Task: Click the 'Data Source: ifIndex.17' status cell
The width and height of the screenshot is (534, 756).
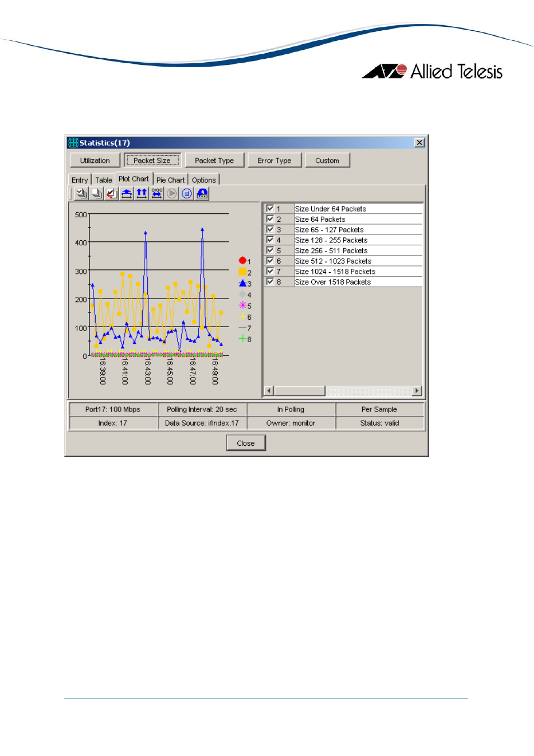Action: pos(202,423)
